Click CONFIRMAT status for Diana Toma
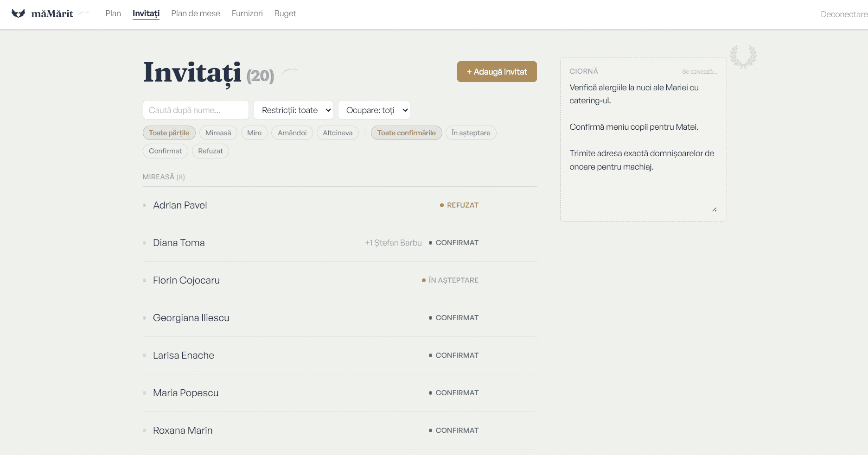This screenshot has width=868, height=455. 453,243
